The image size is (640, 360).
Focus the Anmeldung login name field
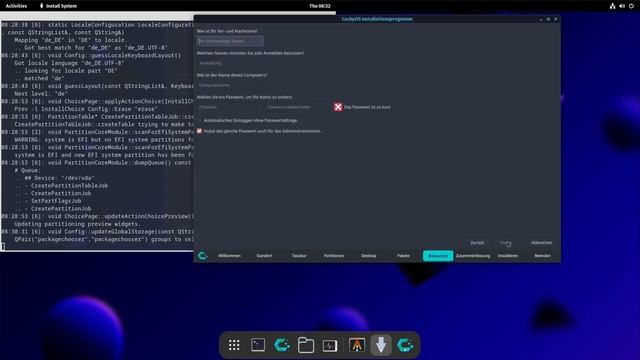tap(230, 63)
